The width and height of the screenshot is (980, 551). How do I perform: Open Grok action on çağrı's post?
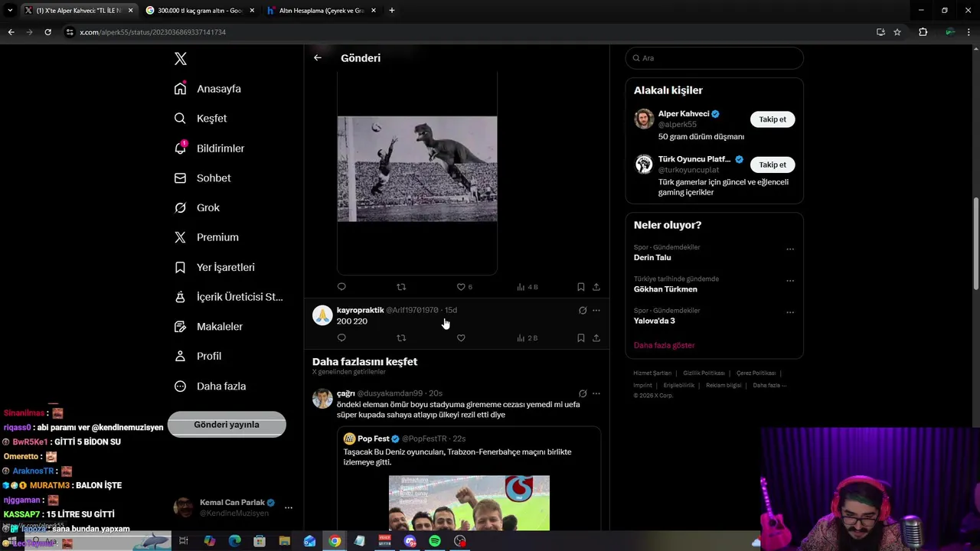click(x=583, y=393)
